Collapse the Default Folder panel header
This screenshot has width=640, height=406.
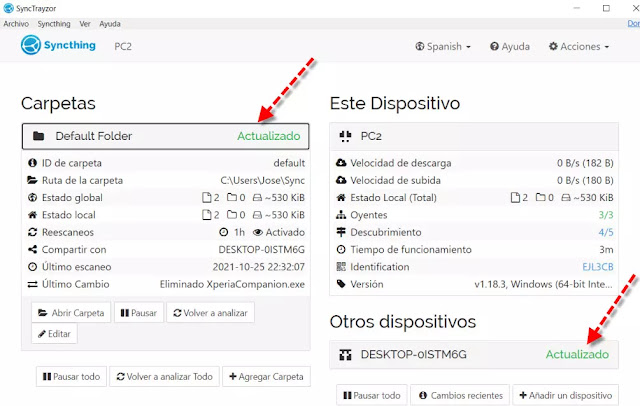[x=166, y=136]
